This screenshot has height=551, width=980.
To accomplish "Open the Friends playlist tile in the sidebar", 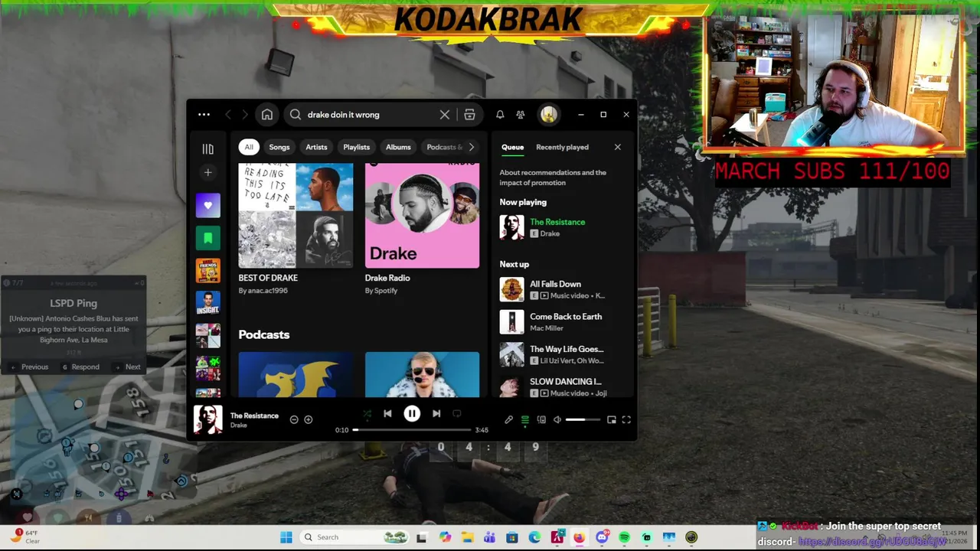I will 207,270.
